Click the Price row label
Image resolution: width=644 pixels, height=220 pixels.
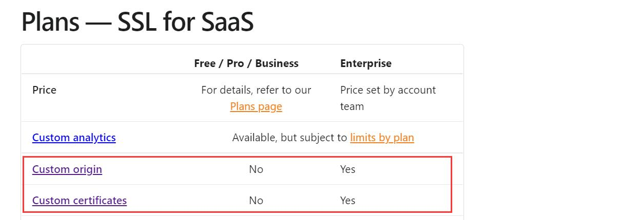point(44,90)
